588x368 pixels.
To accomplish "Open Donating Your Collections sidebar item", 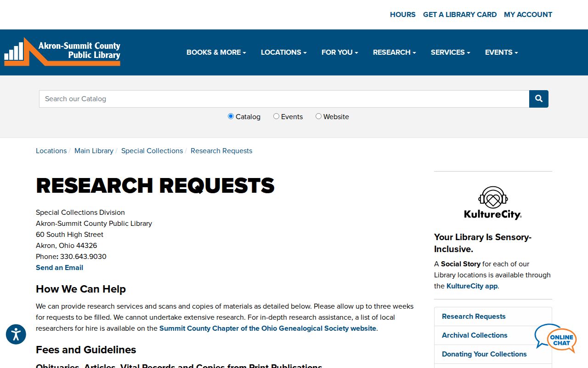I will (x=493, y=354).
